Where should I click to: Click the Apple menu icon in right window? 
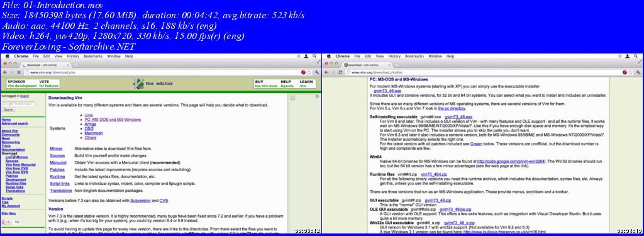[x=328, y=57]
